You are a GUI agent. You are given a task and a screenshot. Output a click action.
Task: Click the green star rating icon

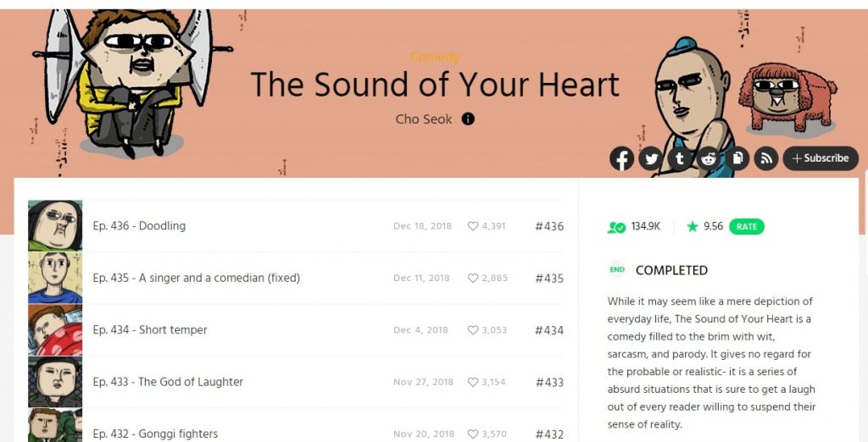pos(693,227)
